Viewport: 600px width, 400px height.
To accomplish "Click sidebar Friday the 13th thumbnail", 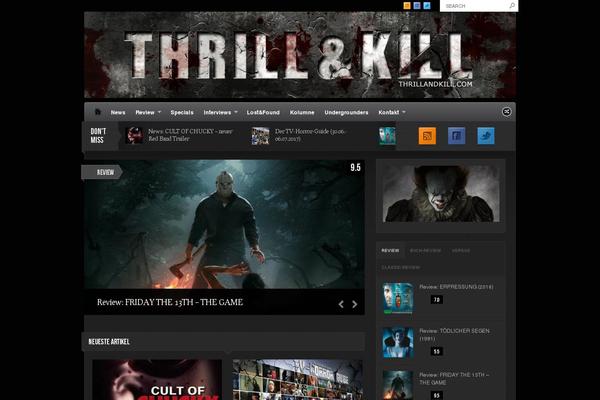I will pos(398,385).
